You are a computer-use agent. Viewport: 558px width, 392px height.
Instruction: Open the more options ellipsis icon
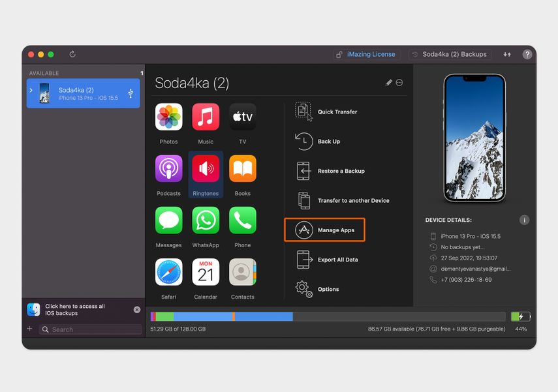click(399, 83)
